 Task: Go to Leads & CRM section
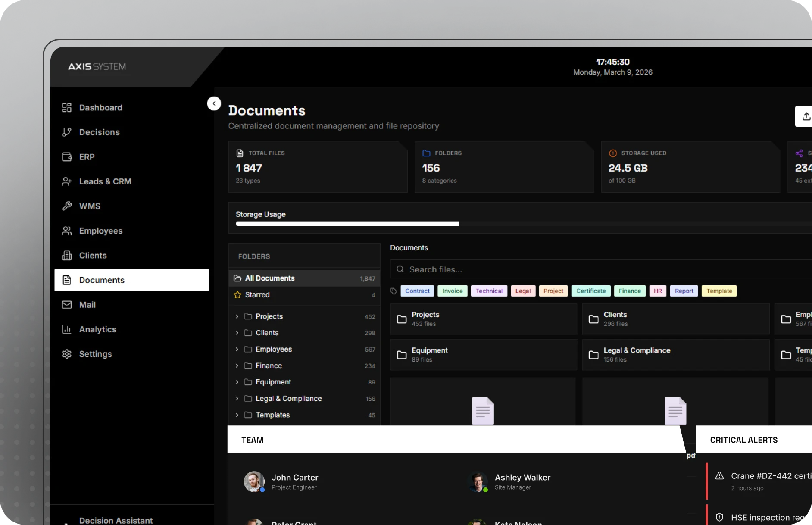click(105, 181)
